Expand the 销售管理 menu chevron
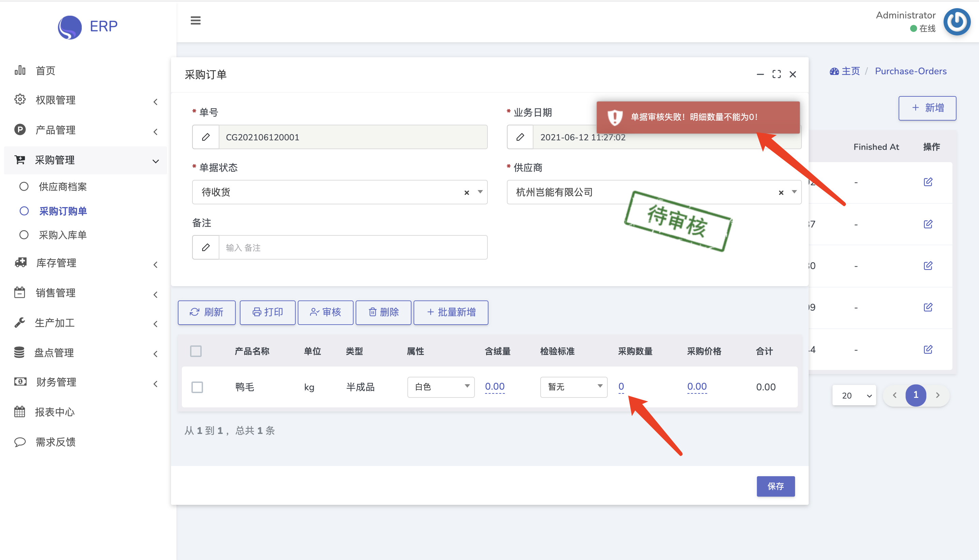Viewport: 979px width, 560px height. coord(155,295)
